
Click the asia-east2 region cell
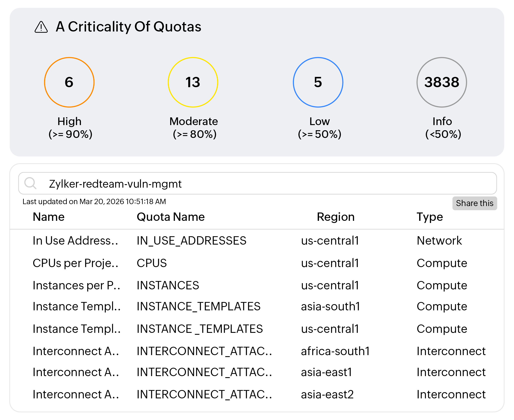pos(327,394)
